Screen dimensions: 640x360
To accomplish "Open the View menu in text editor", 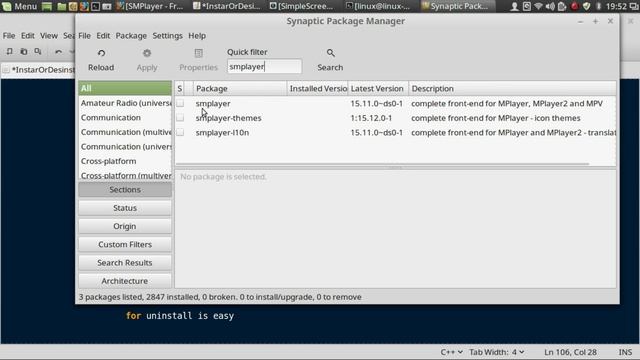I will pyautogui.click(x=49, y=36).
